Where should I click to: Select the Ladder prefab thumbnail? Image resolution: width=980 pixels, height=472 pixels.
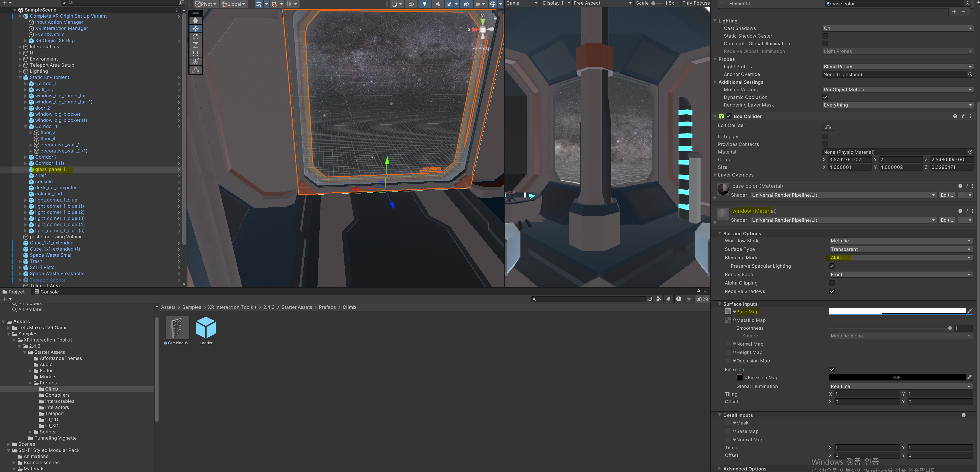[206, 328]
